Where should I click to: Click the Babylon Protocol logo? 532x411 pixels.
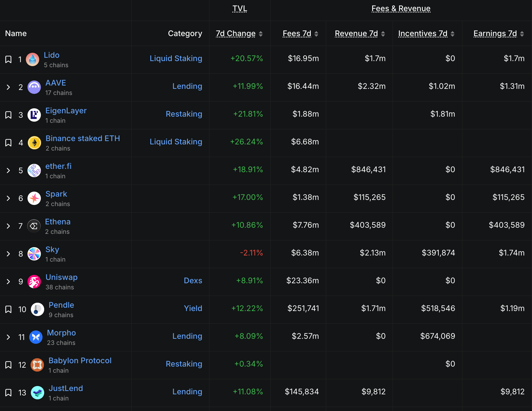click(x=37, y=365)
